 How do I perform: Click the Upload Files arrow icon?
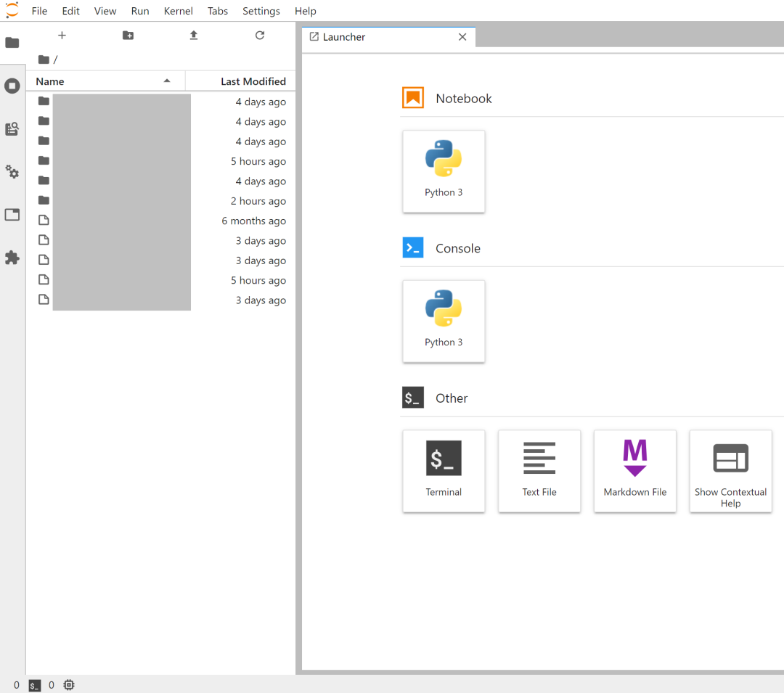(194, 36)
